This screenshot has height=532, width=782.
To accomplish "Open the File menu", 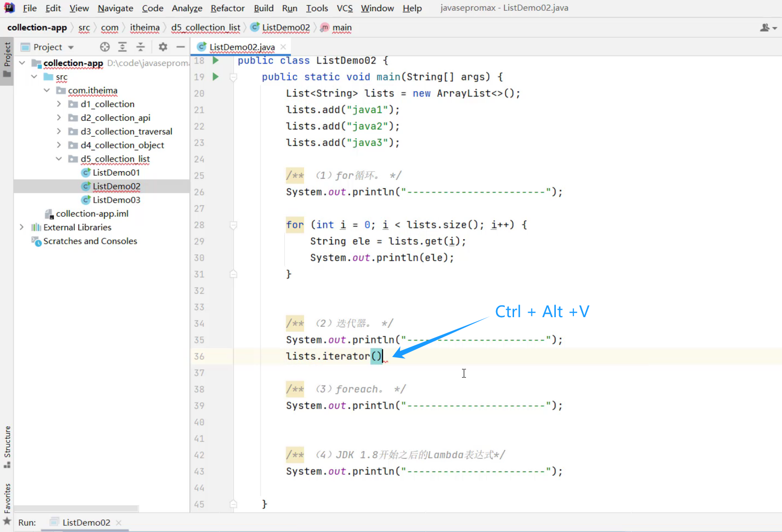I will pyautogui.click(x=30, y=8).
